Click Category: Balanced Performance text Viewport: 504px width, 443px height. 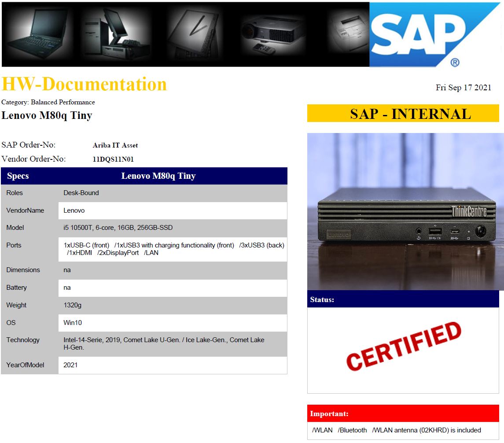click(x=48, y=102)
